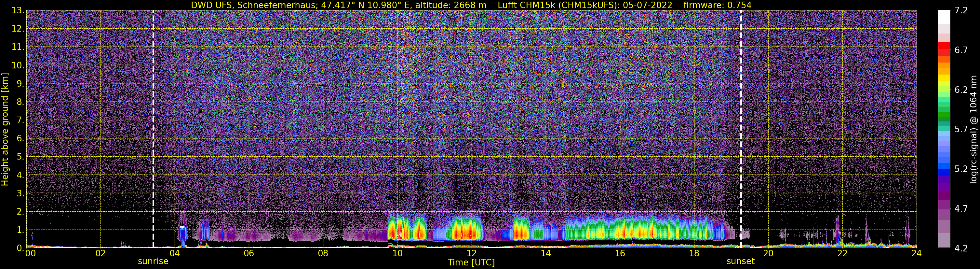Image resolution: width=980 pixels, height=269 pixels.
Task: Click the height tick label '11.'
Action: click(18, 47)
